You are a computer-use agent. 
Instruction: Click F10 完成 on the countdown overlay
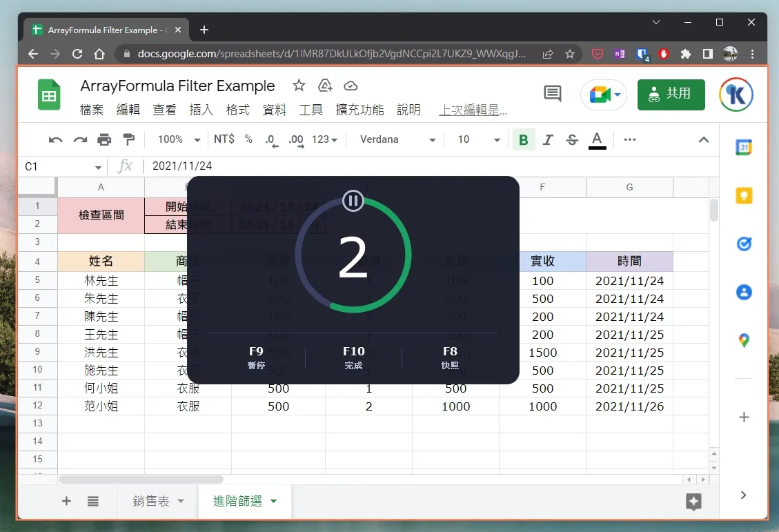click(353, 357)
